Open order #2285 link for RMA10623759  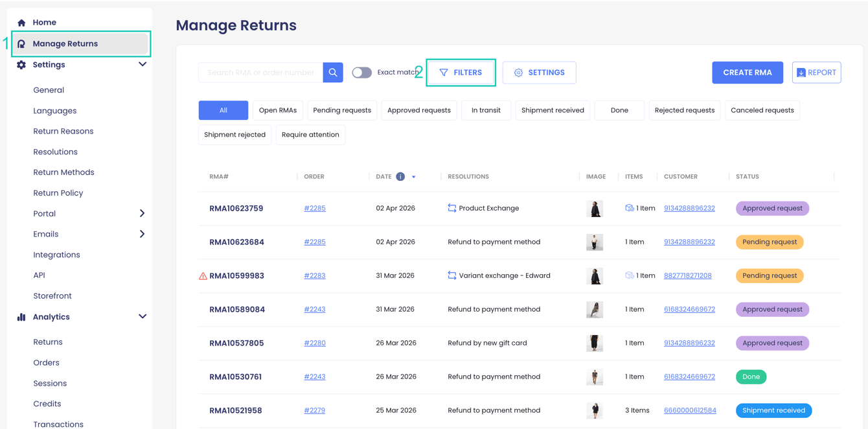[315, 208]
